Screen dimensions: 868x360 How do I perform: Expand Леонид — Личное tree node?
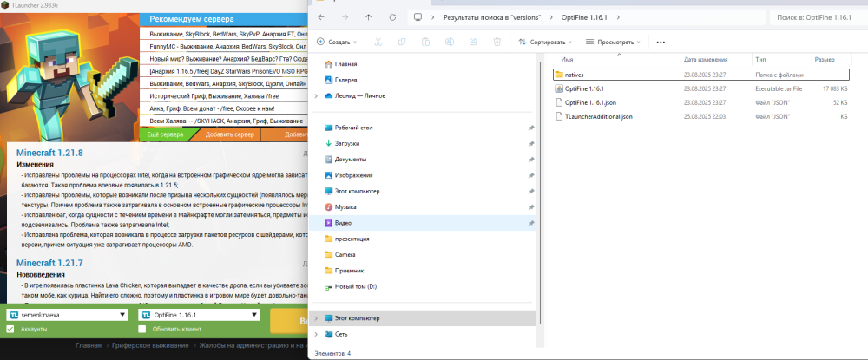pos(317,96)
